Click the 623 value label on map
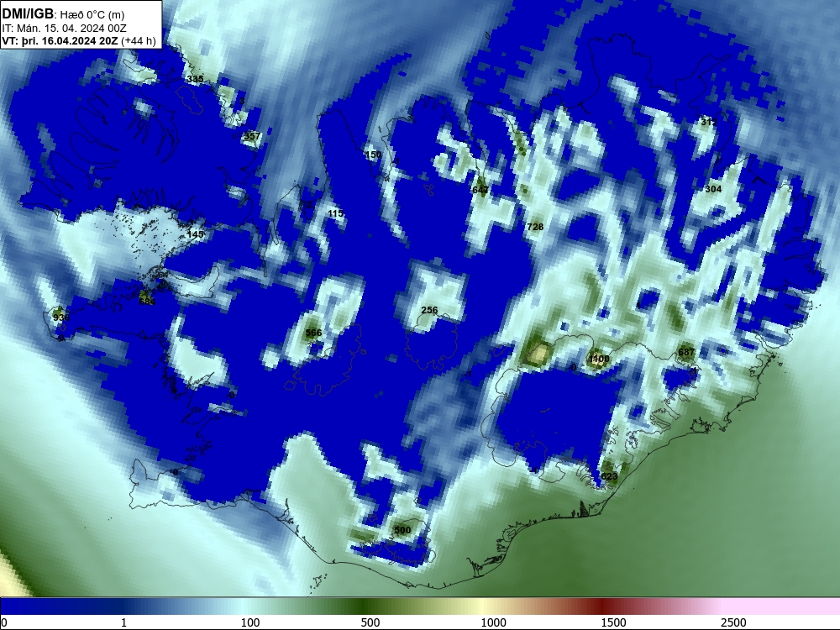 point(609,476)
